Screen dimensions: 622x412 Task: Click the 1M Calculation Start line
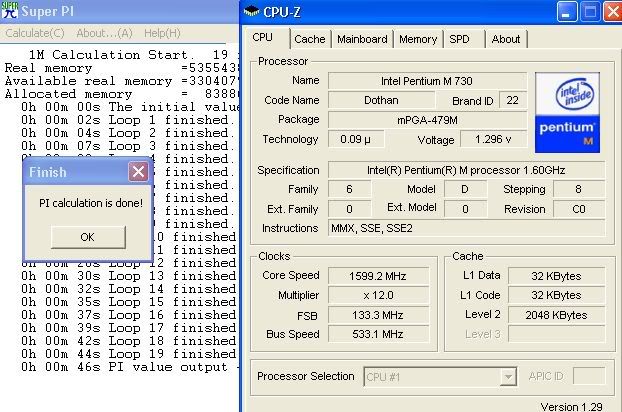click(x=133, y=55)
